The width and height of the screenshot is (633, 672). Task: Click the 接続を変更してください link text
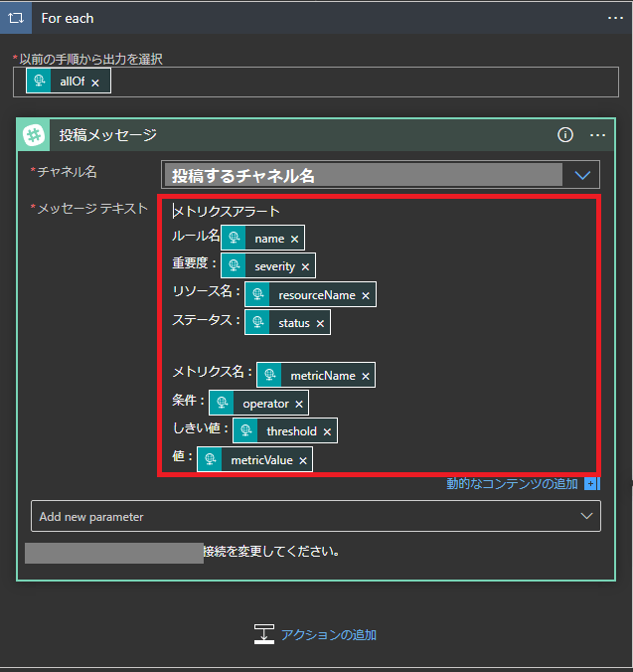(x=271, y=551)
